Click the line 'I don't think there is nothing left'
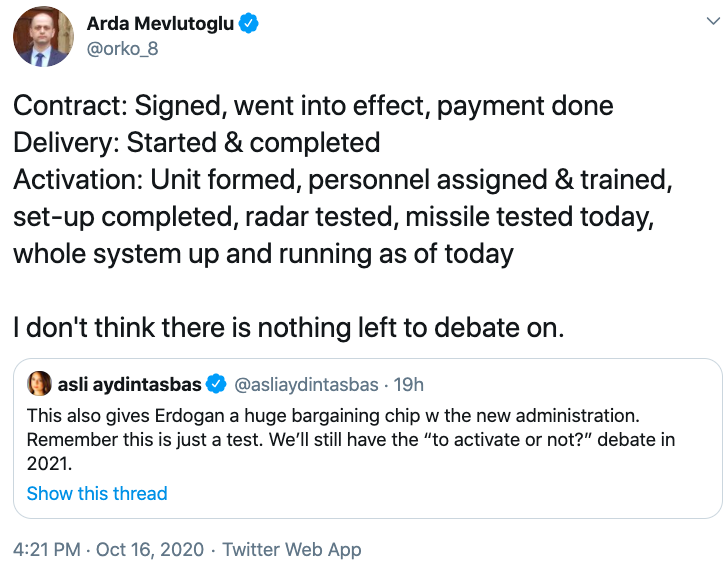728x568 pixels. tap(288, 327)
